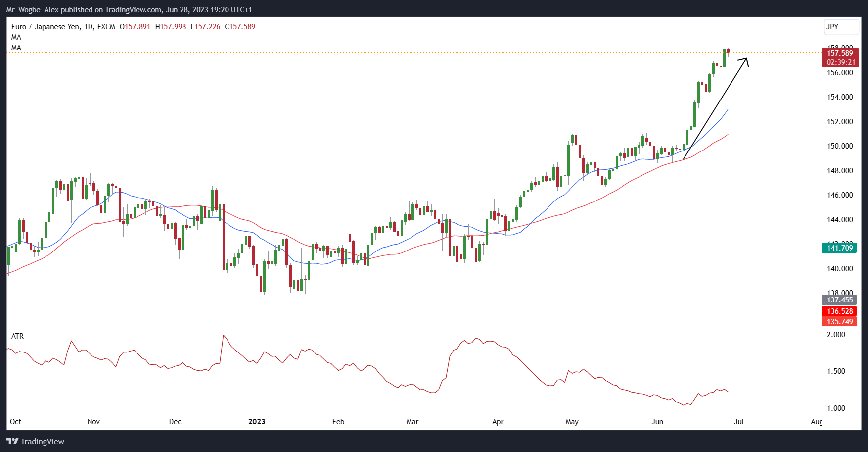The image size is (868, 452).
Task: Click the current price tag 157.589
Action: click(x=840, y=53)
